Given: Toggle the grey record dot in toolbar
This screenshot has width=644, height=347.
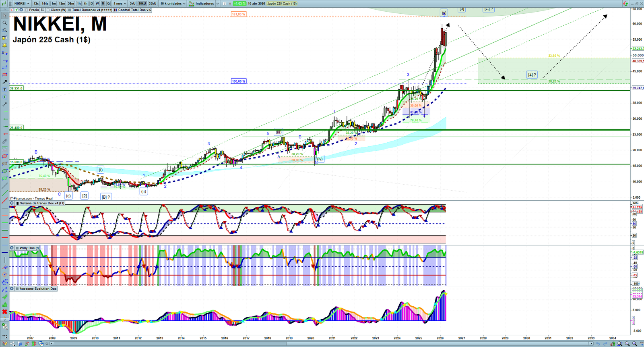Looking at the screenshot, I should [x=230, y=4].
